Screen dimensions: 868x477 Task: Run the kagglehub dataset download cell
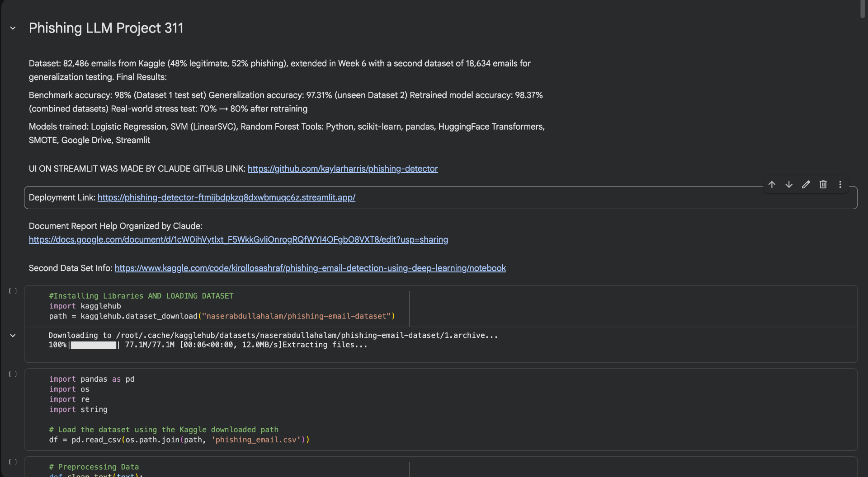coord(13,291)
